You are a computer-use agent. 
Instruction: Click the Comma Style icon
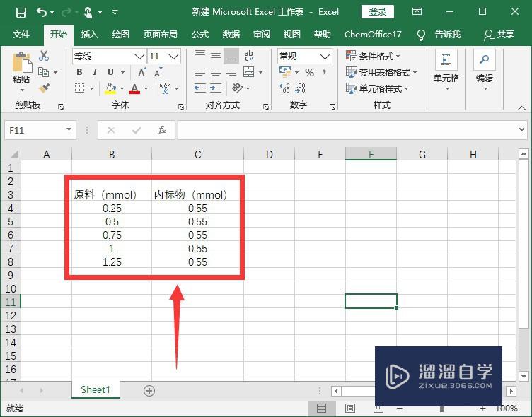click(x=325, y=72)
